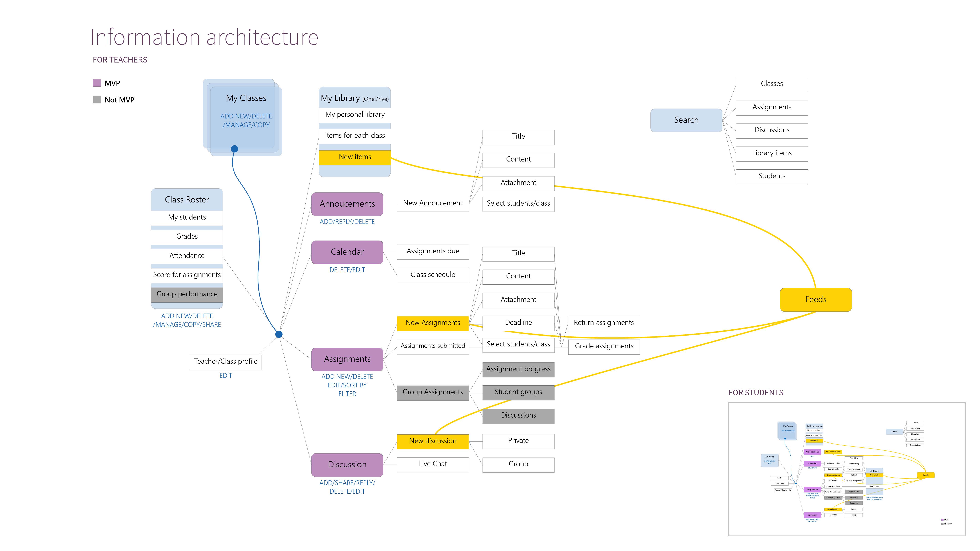Click the purple MVP legend swatch
This screenshot has height=551, width=980.
pyautogui.click(x=97, y=83)
